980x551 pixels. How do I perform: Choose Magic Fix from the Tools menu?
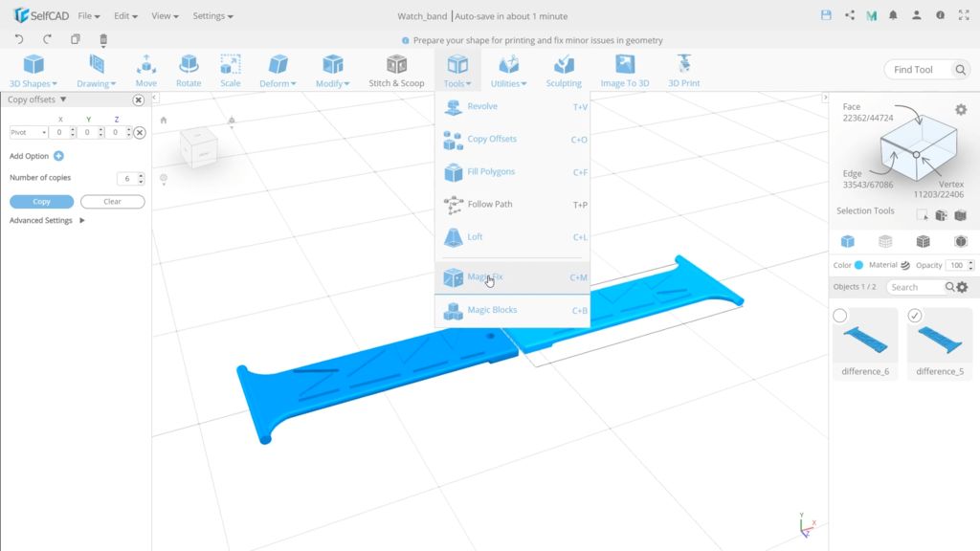click(513, 277)
